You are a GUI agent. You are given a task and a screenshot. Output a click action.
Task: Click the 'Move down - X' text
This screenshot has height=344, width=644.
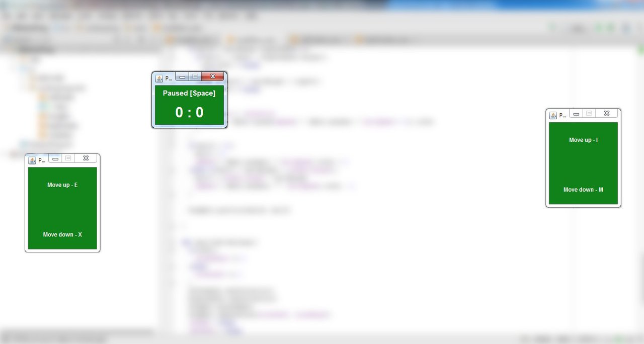62,235
